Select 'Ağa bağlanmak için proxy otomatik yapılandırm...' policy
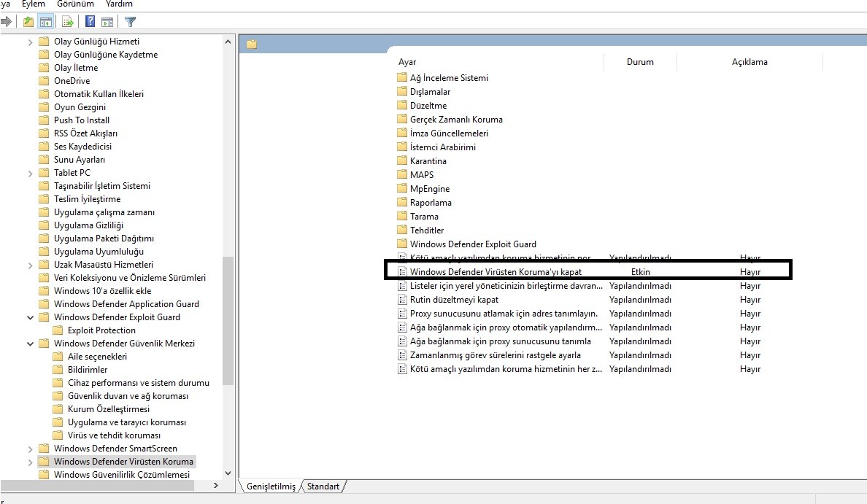Viewport: 867px width, 504px height. click(x=506, y=327)
